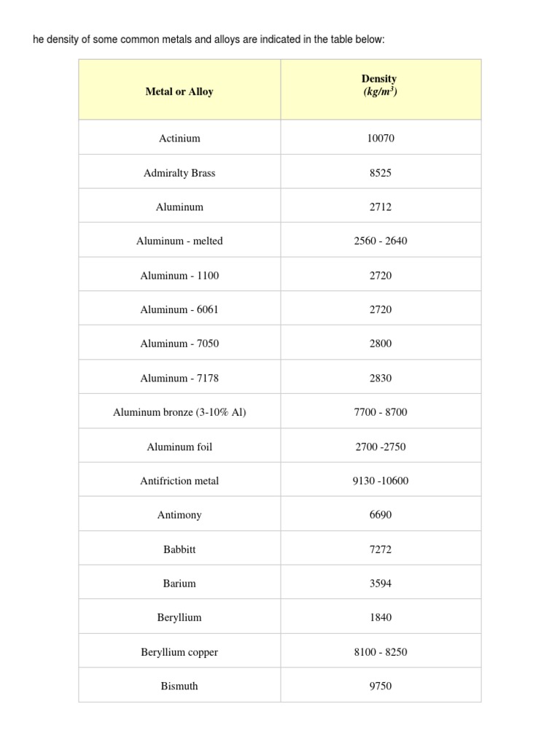Click Antimony's density value 6690

380,515
